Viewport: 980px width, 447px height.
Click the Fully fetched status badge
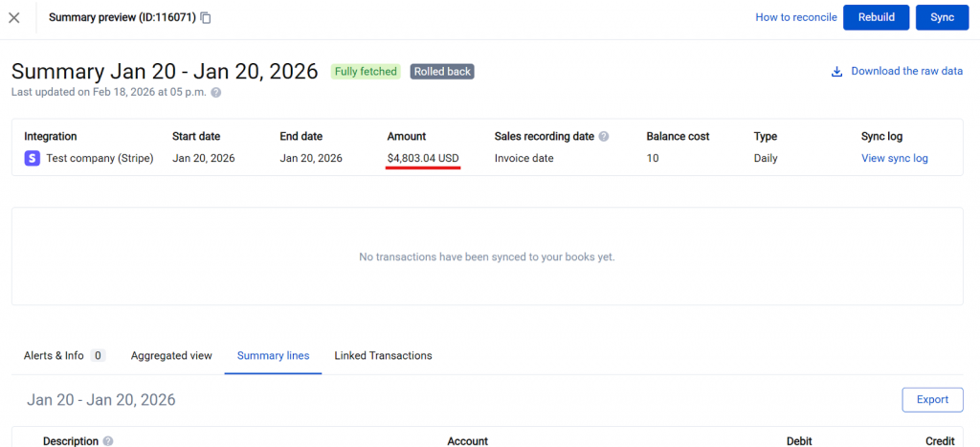[365, 72]
